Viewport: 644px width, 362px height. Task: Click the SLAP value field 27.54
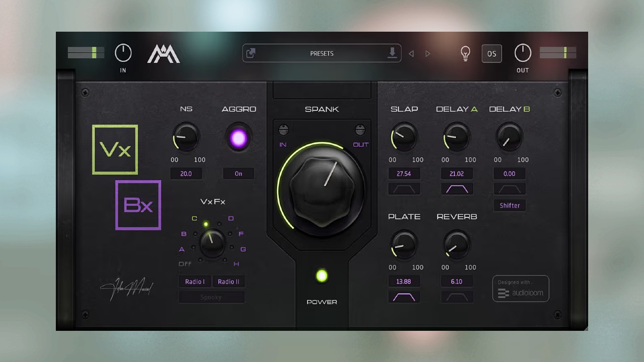tap(404, 173)
